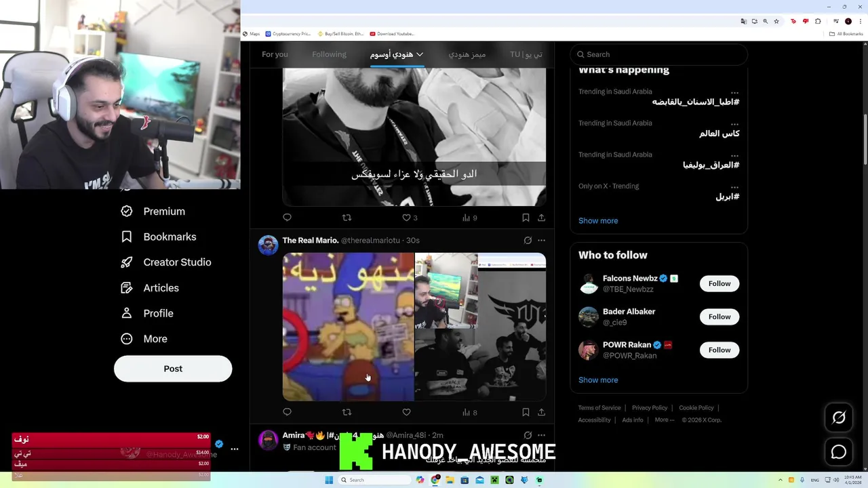Screen dimensions: 868x488
Task: Open Premium from the sidebar
Action: 153,211
